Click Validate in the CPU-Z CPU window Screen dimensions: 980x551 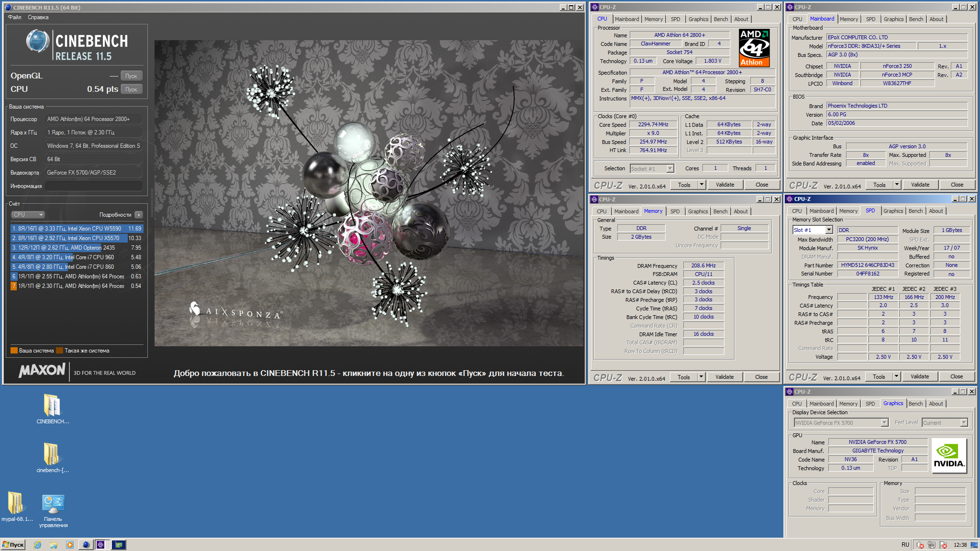pyautogui.click(x=724, y=185)
